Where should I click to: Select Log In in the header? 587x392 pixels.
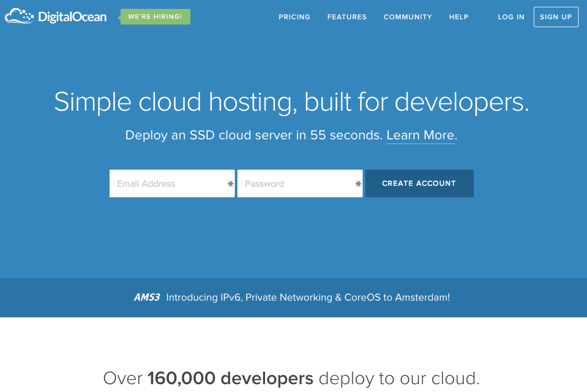(511, 17)
